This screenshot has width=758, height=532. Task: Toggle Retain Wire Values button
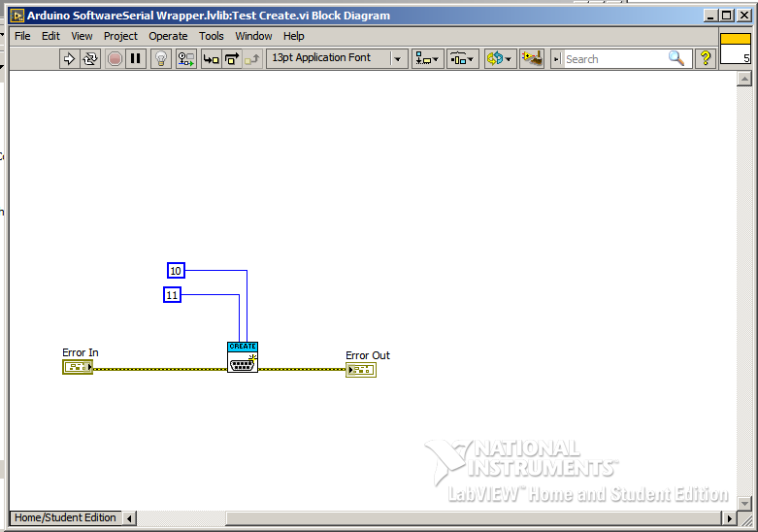[186, 59]
